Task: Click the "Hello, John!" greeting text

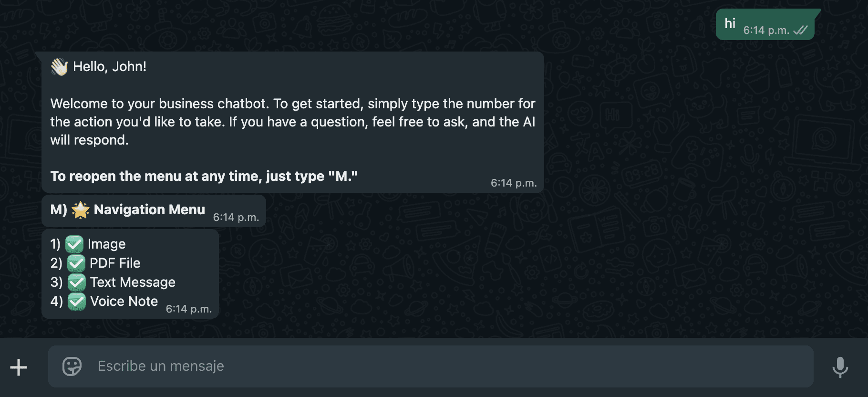Action: point(110,66)
